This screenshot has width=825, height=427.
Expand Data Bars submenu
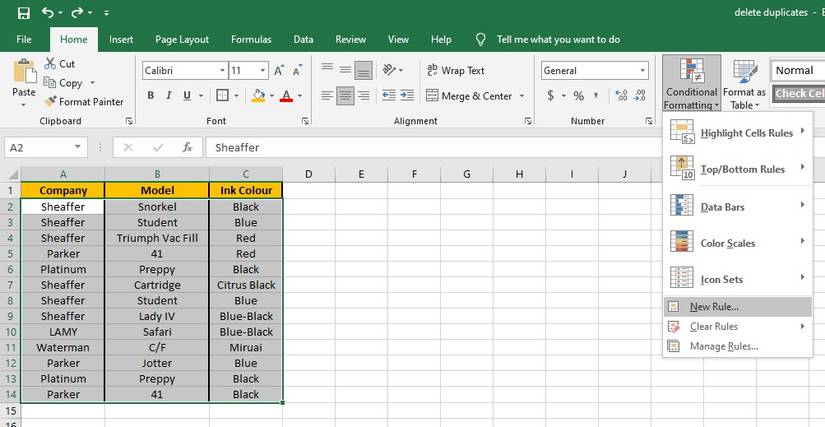[738, 207]
